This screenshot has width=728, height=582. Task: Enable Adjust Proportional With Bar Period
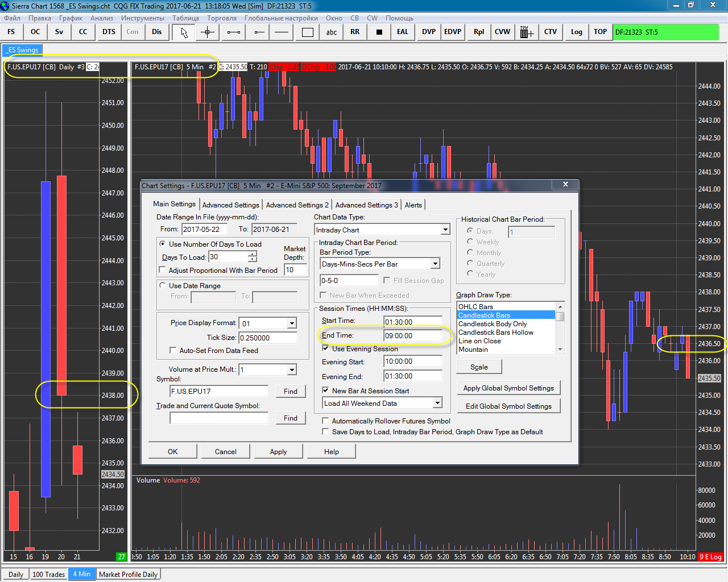click(163, 270)
